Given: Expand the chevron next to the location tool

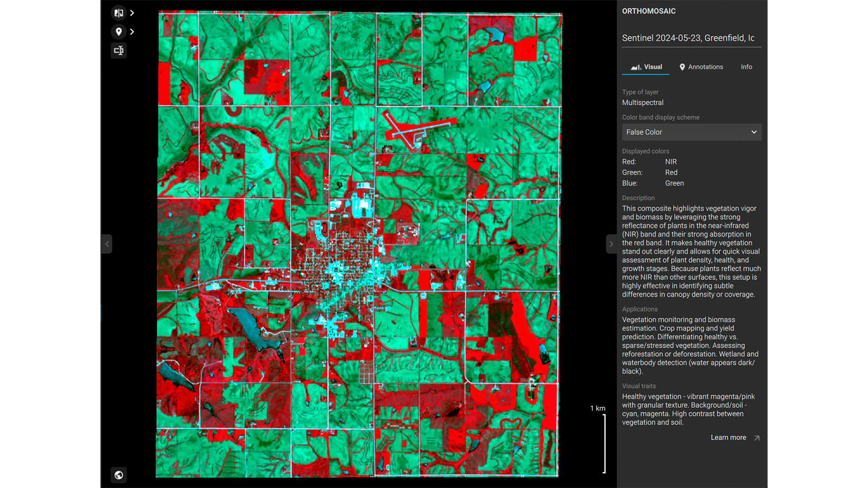Looking at the screenshot, I should click(132, 31).
